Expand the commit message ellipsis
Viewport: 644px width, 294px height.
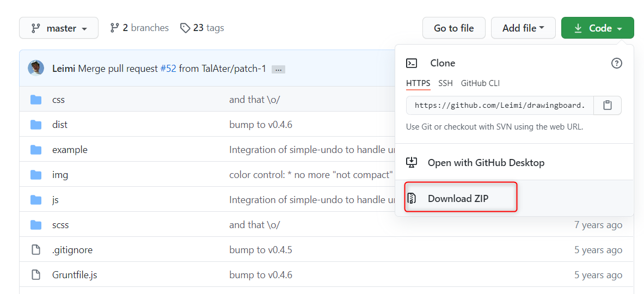click(x=278, y=69)
